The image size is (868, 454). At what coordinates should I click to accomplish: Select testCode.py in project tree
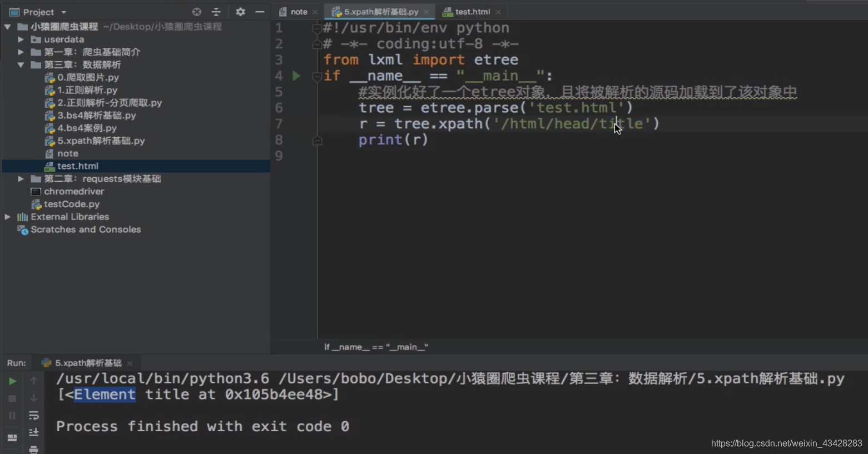(x=71, y=204)
